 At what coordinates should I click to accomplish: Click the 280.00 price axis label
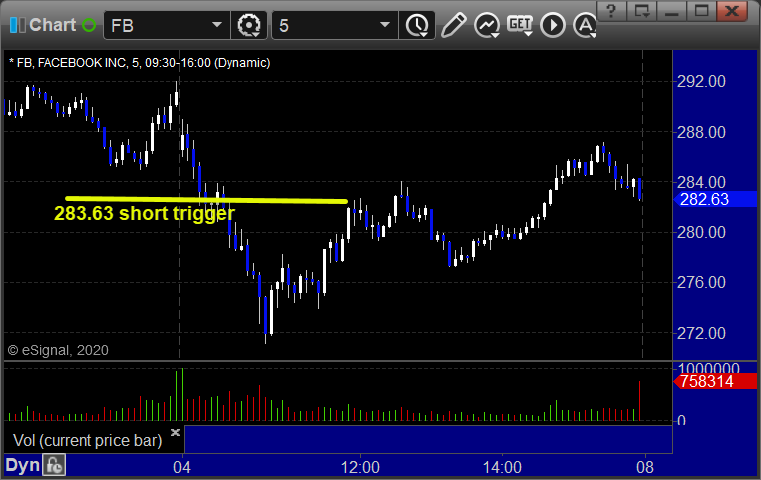tap(701, 232)
